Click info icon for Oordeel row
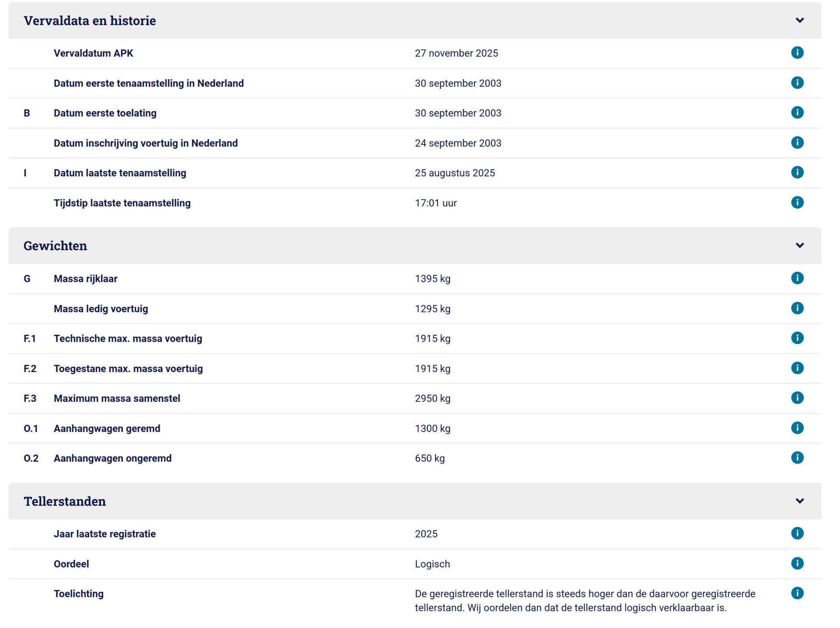This screenshot has width=840, height=628. pyautogui.click(x=797, y=563)
